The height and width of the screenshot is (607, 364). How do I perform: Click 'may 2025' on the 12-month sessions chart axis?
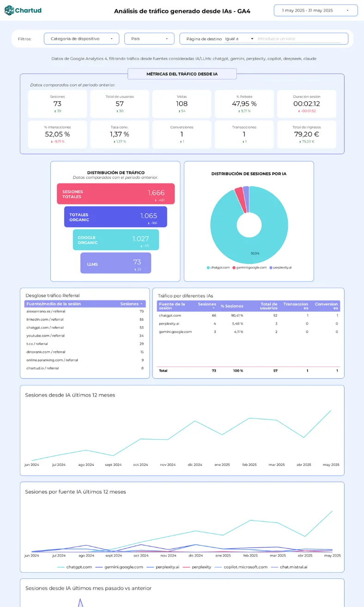click(330, 465)
